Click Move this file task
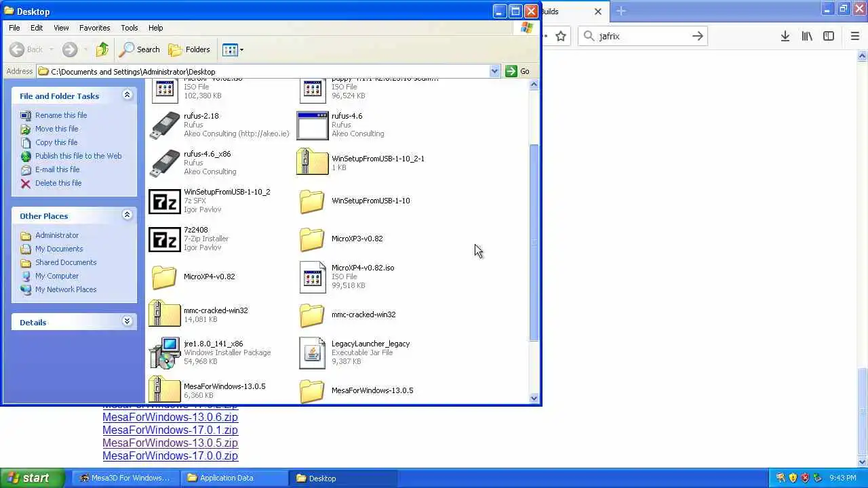This screenshot has width=868, height=488. point(57,129)
